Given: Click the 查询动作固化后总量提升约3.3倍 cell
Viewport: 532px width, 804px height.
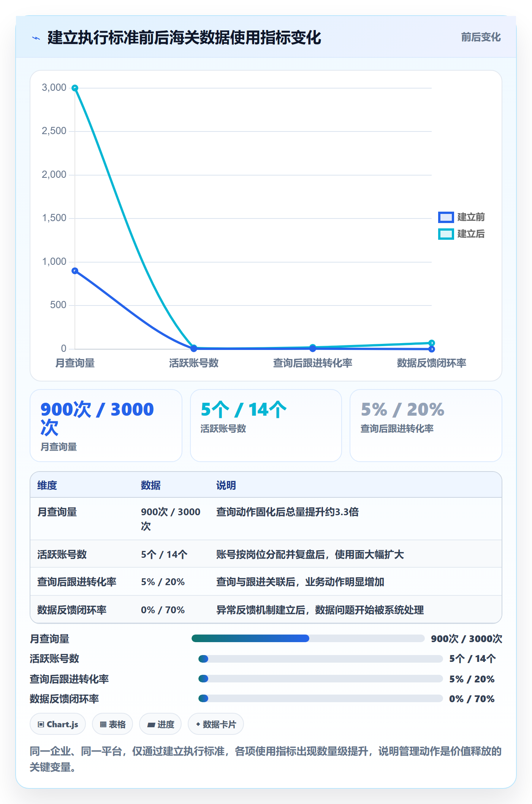Looking at the screenshot, I should point(287,512).
